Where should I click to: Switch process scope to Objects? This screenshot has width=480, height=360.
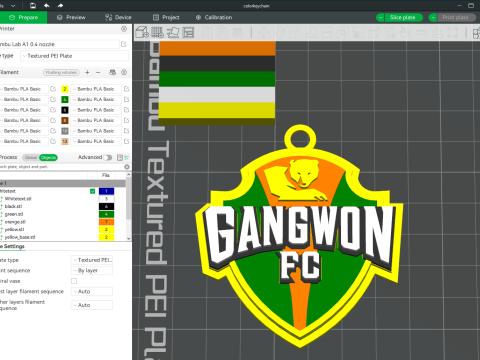(x=49, y=157)
